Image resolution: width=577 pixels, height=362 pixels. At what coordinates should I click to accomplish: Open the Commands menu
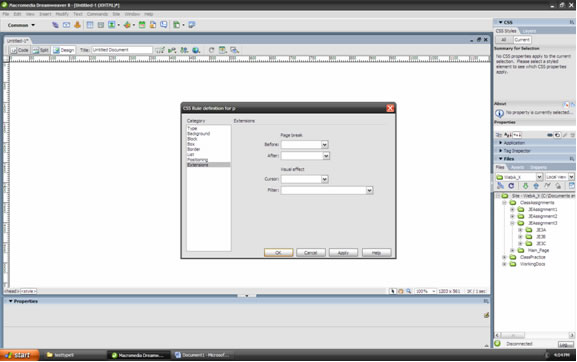point(97,14)
